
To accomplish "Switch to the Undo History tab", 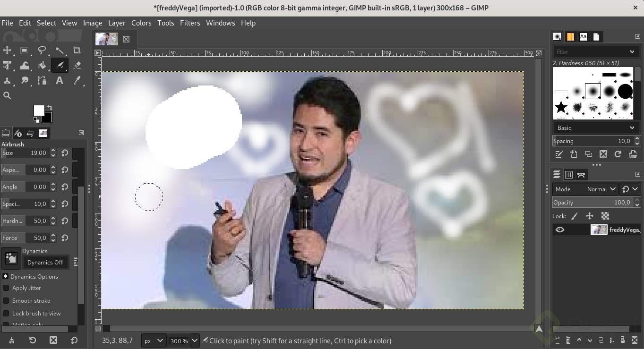I will [30, 133].
